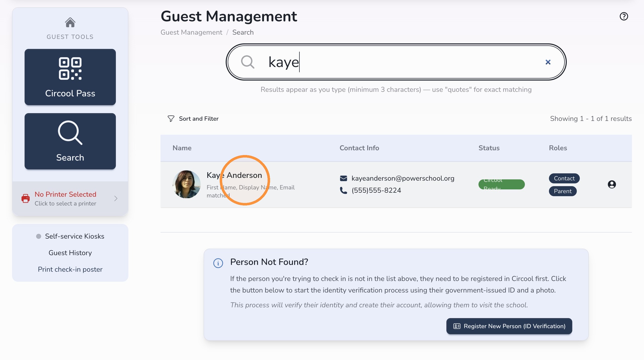Open the Circool Pass QR tile
The image size is (644, 360).
point(70,77)
